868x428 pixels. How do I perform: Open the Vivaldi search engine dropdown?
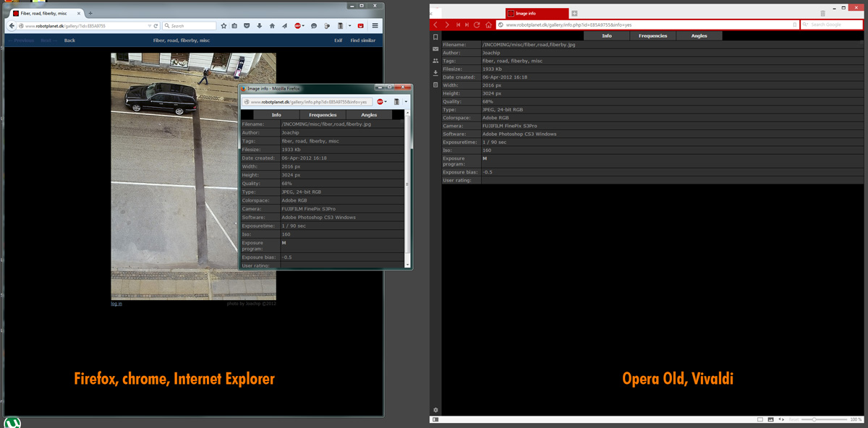click(x=806, y=25)
